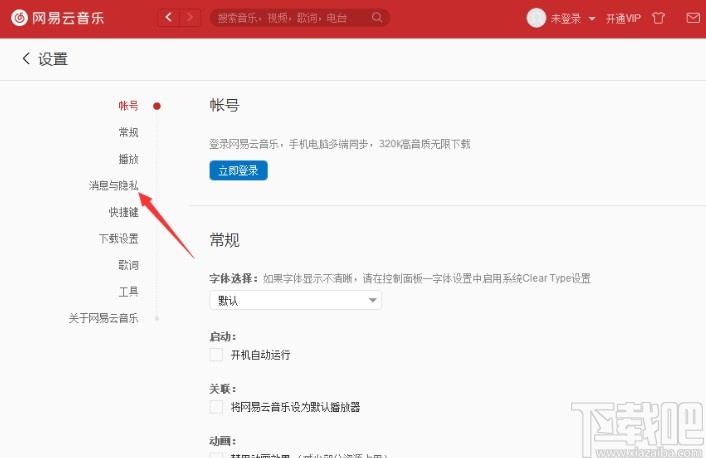706x458 pixels.
Task: Expand the account dropdown arrow
Action: click(592, 19)
